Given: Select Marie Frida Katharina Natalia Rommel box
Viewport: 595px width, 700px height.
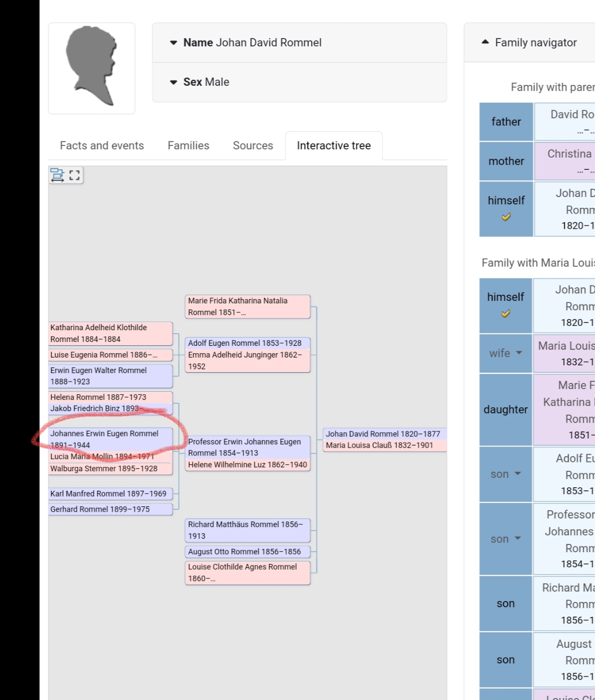Looking at the screenshot, I should coord(247,307).
